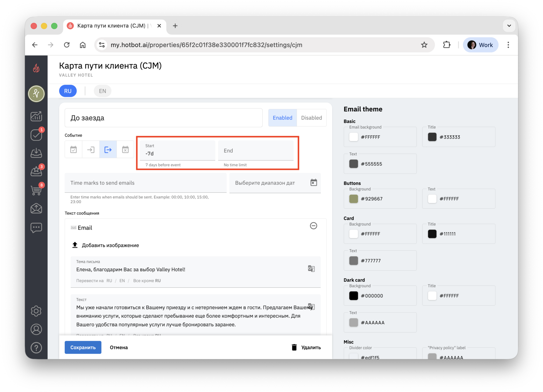Click the trash can icon beside Удалить

[x=294, y=347]
